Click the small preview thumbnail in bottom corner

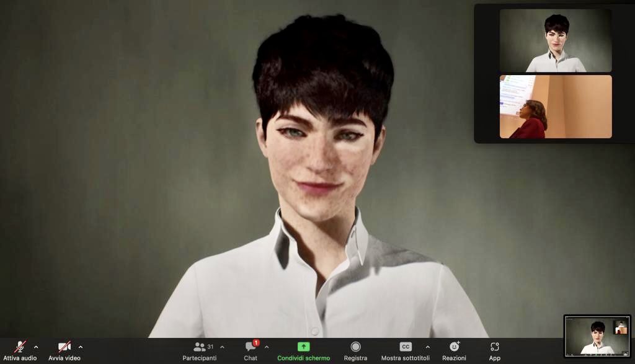[x=597, y=336]
